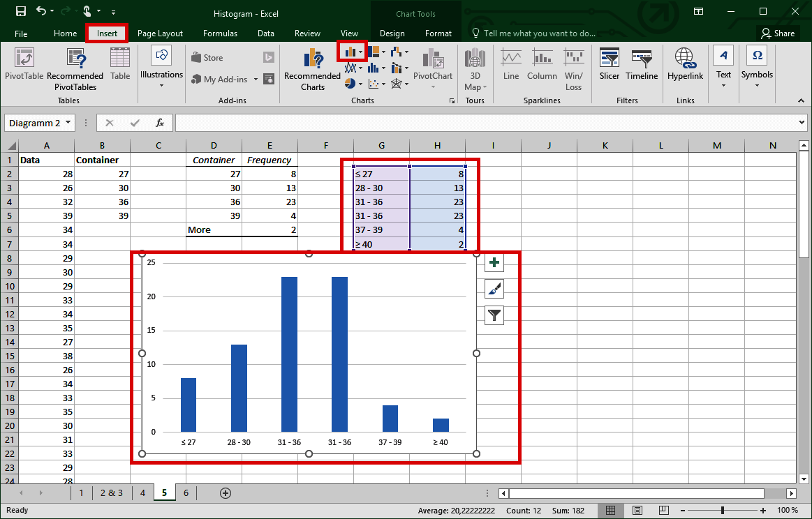Insert a Timeline filter
The image size is (812, 519).
tap(642, 68)
